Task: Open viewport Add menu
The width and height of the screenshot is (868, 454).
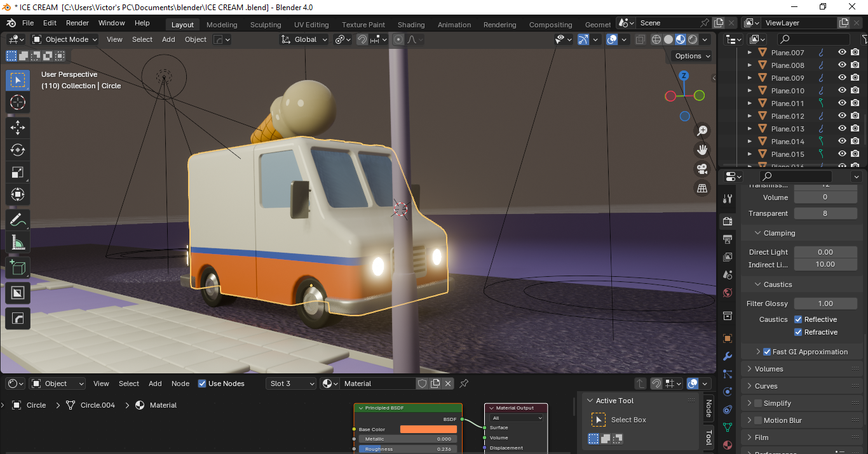Action: tap(168, 39)
